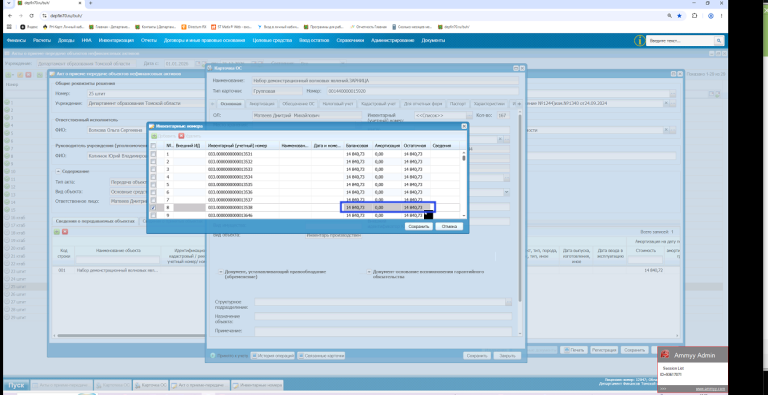Click the Примечание field in Карточка ОС
This screenshot has width=768, height=395.
383,332
